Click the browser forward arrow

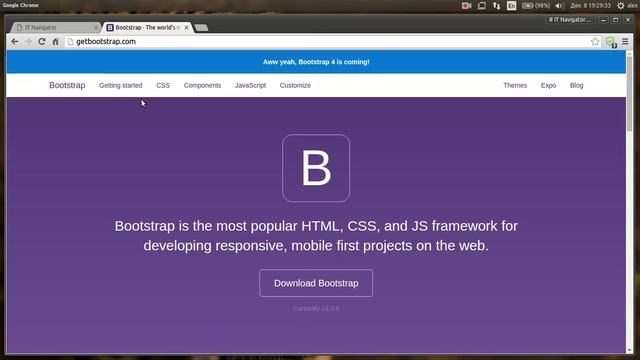[28, 42]
